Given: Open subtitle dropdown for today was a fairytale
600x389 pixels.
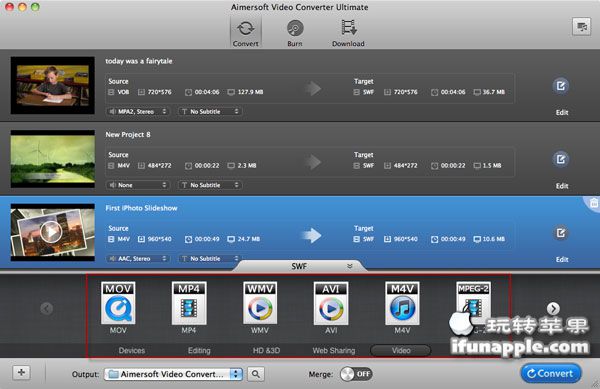Looking at the screenshot, I should tap(210, 112).
